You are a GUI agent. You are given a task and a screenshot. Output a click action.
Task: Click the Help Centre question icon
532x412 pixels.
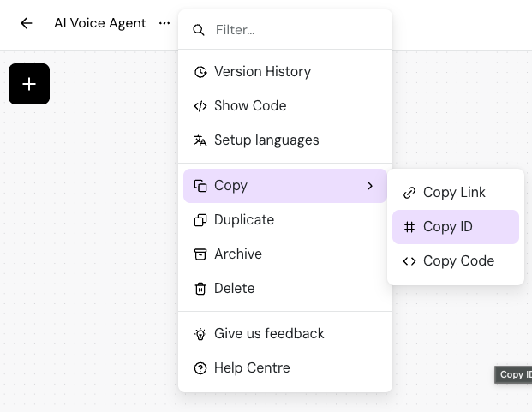[200, 368]
